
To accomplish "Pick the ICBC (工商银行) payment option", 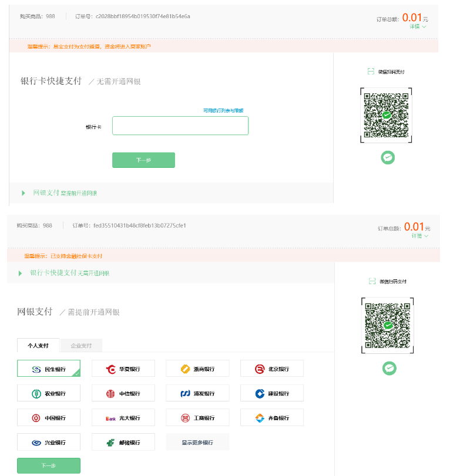I will [x=197, y=418].
